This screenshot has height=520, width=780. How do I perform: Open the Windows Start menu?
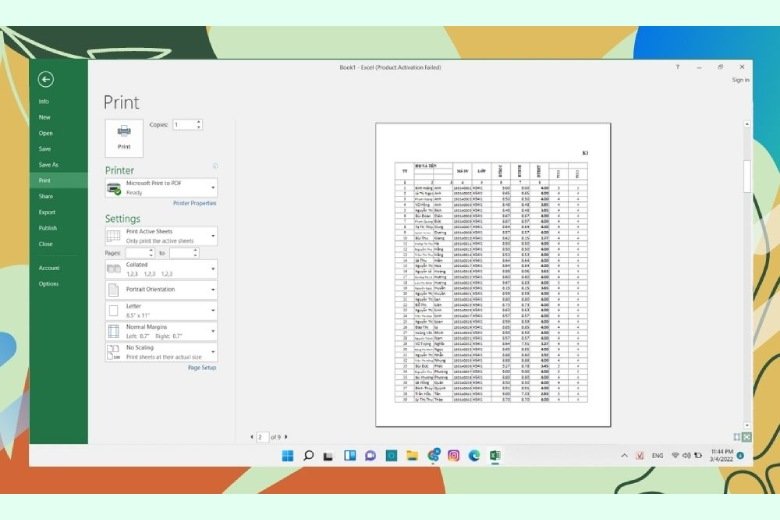tap(288, 456)
